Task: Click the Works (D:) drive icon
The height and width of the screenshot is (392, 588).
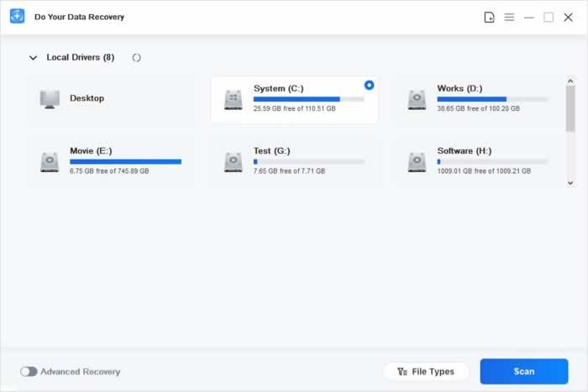Action: 417,100
